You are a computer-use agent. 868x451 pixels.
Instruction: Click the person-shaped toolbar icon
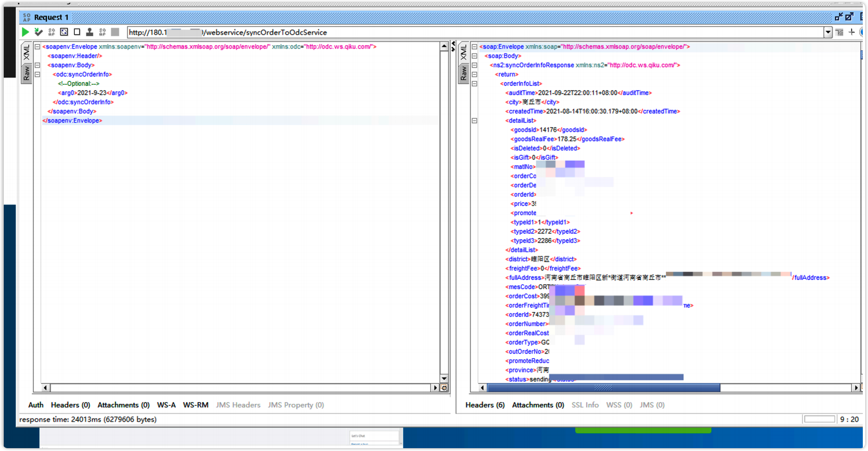(x=89, y=32)
